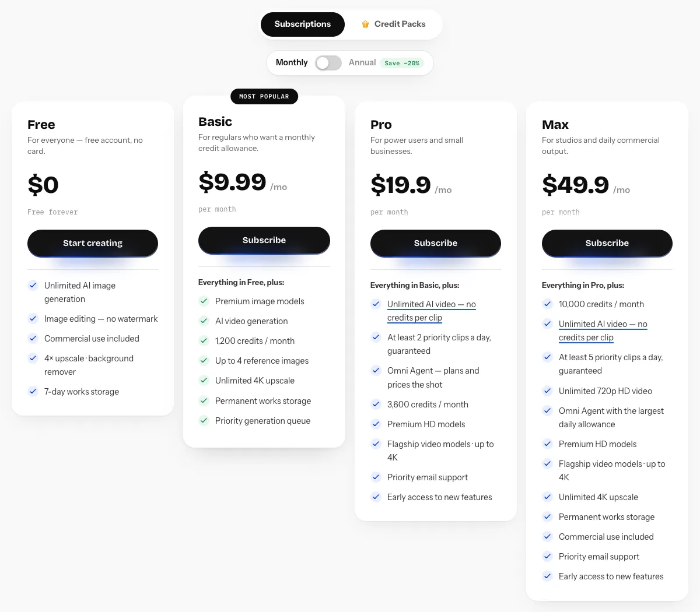Click checkmark beside At least 5 priority clips
Image resolution: width=700 pixels, height=612 pixels.
(x=548, y=357)
